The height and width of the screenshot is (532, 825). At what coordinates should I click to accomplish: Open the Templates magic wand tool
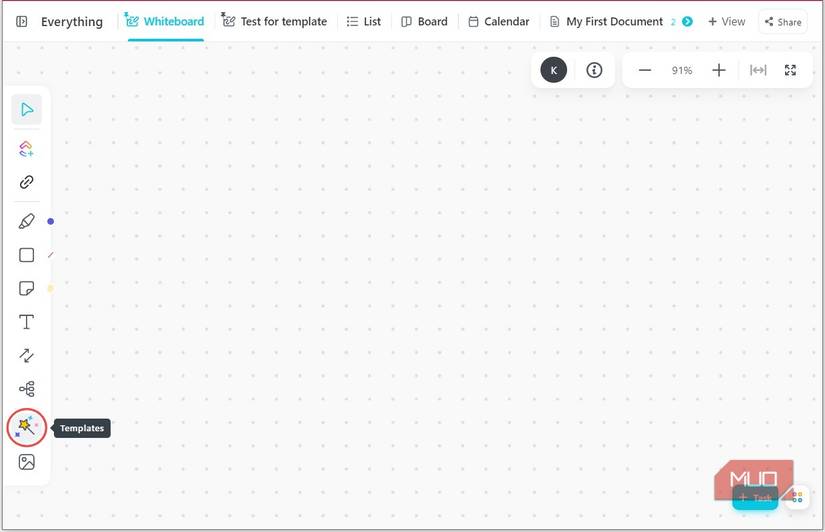click(26, 427)
